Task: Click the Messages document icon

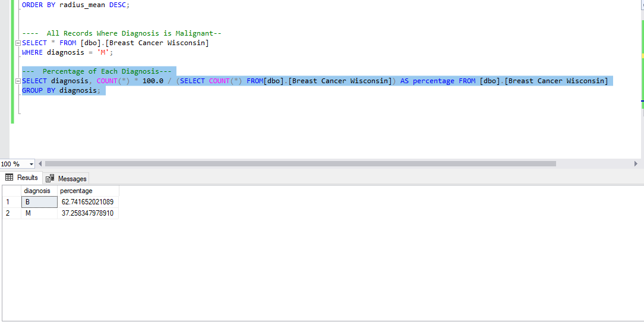Action: pyautogui.click(x=50, y=178)
